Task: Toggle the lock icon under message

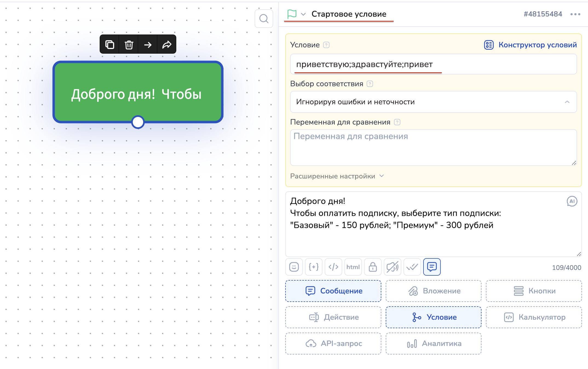Action: (x=373, y=267)
